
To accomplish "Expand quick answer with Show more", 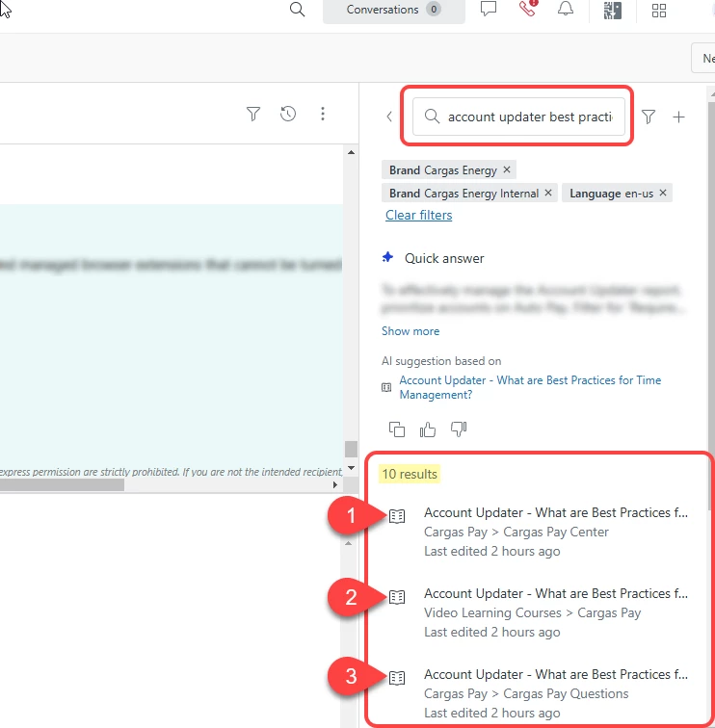I will (410, 331).
